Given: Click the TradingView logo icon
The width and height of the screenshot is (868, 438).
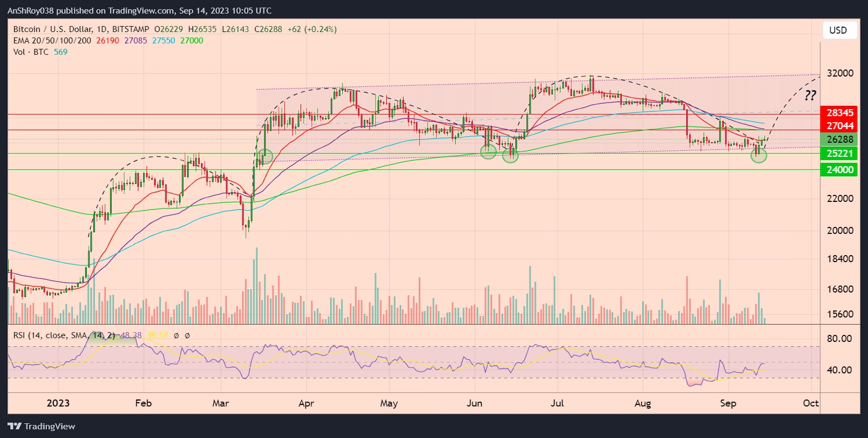Looking at the screenshot, I should (15, 426).
